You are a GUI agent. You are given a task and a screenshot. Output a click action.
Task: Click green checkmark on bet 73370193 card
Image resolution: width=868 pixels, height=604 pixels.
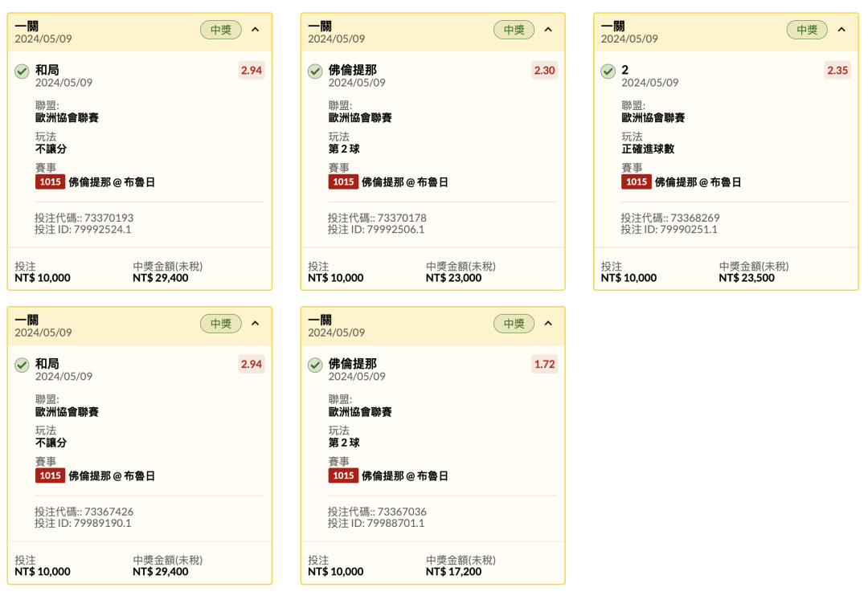[x=22, y=71]
